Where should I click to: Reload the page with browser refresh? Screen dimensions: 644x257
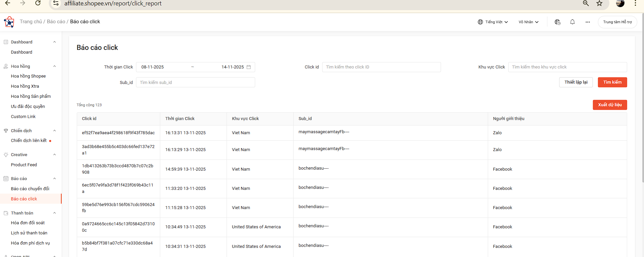38,3
